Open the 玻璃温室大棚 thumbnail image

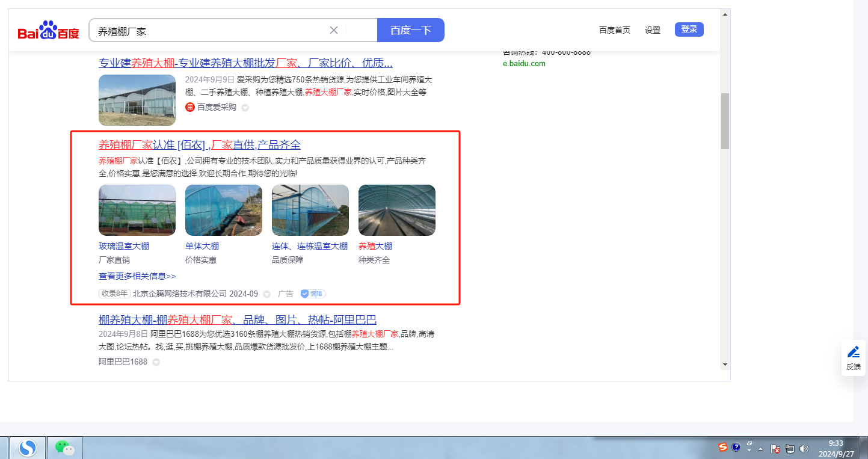137,210
